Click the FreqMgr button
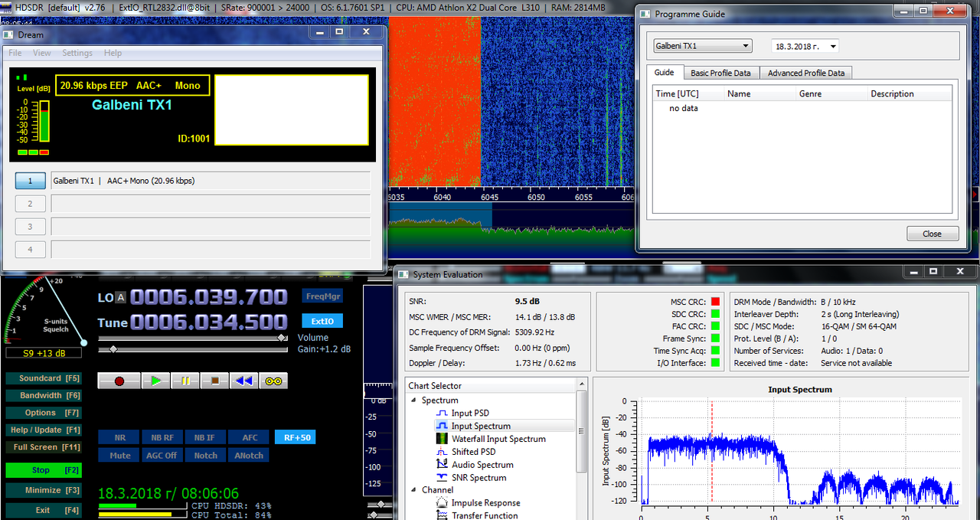Image resolution: width=980 pixels, height=520 pixels. 323,296
